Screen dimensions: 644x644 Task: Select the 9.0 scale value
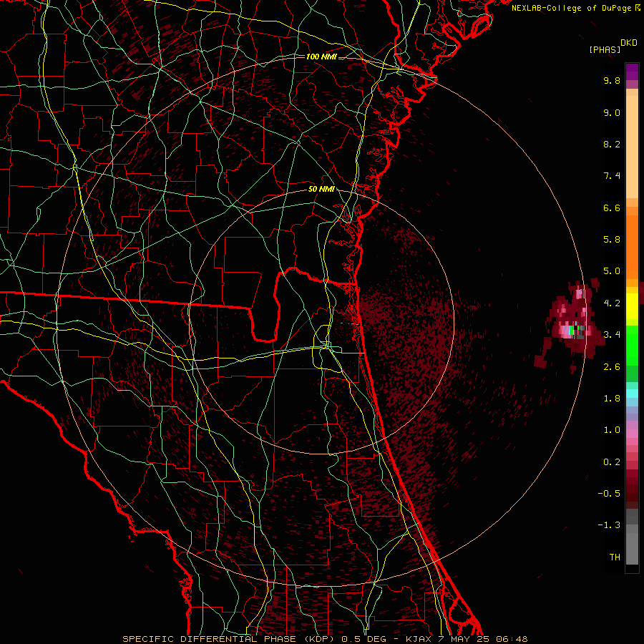612,112
